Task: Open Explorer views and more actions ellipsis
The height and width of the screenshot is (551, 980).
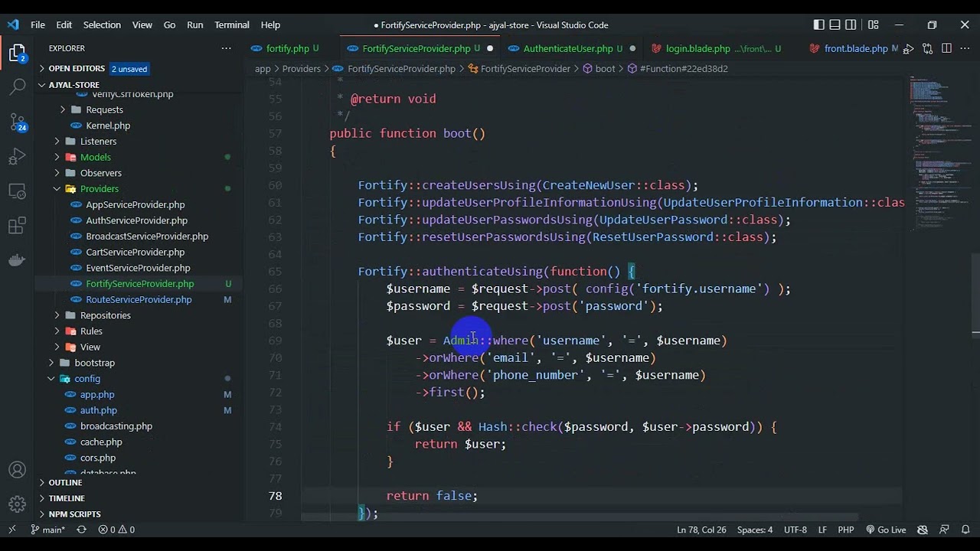Action: (226, 48)
